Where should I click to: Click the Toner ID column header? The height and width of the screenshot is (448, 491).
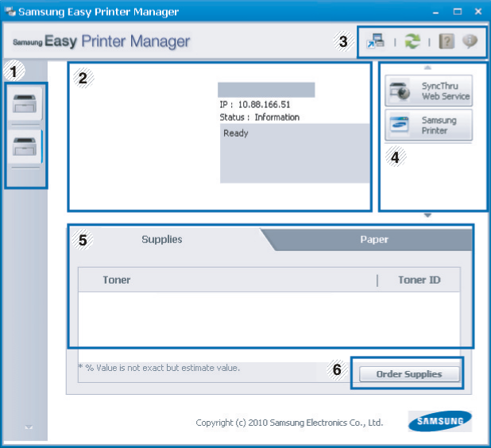(419, 280)
